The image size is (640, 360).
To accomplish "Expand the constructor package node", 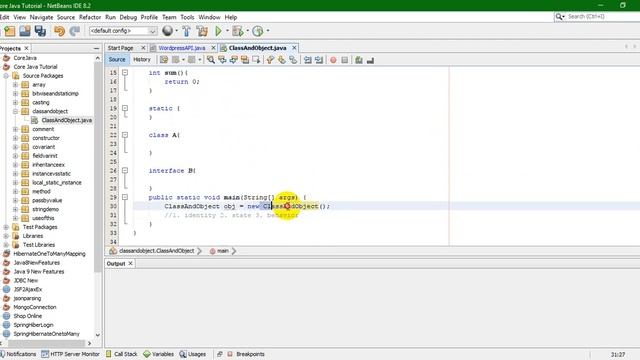I will pyautogui.click(x=16, y=138).
